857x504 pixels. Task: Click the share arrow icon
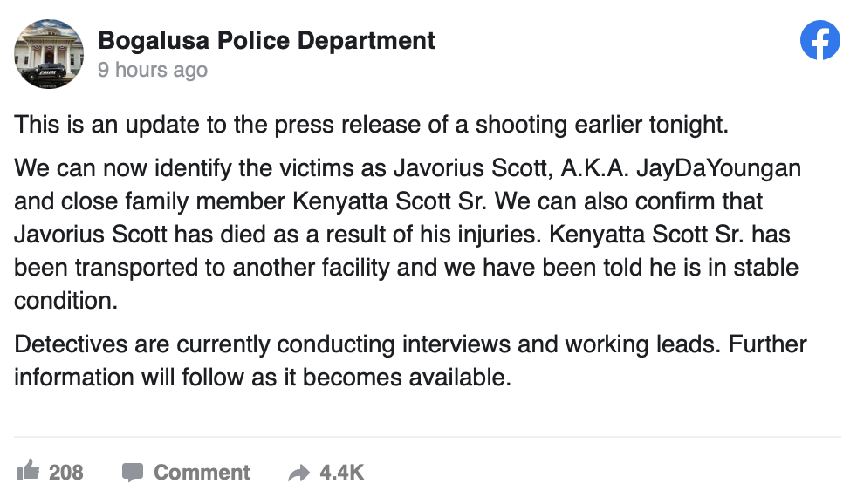pos(299,473)
